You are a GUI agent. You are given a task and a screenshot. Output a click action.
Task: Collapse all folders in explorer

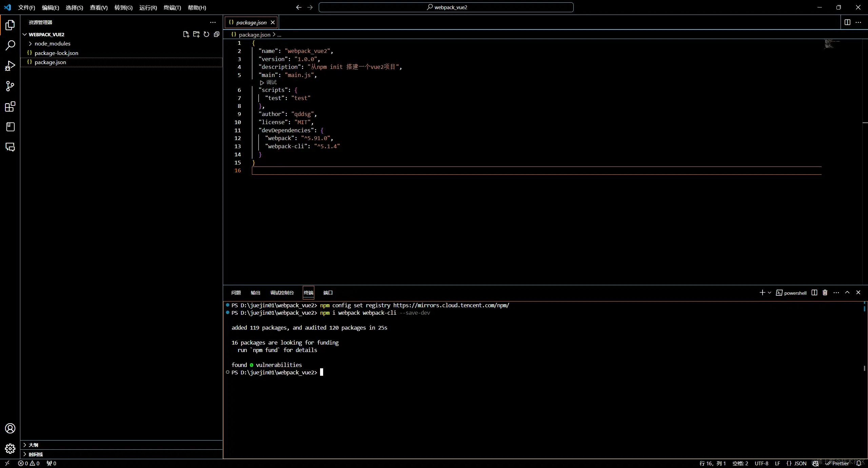click(217, 34)
